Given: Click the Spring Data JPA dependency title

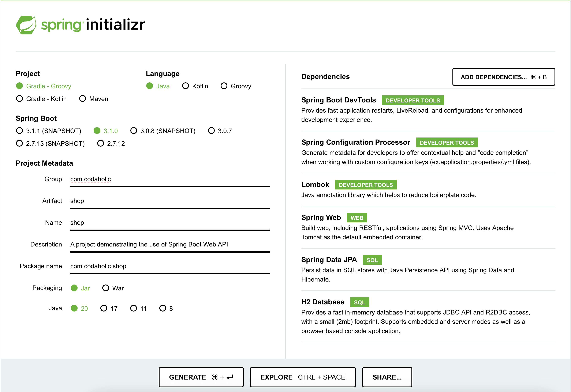Looking at the screenshot, I should pos(329,260).
